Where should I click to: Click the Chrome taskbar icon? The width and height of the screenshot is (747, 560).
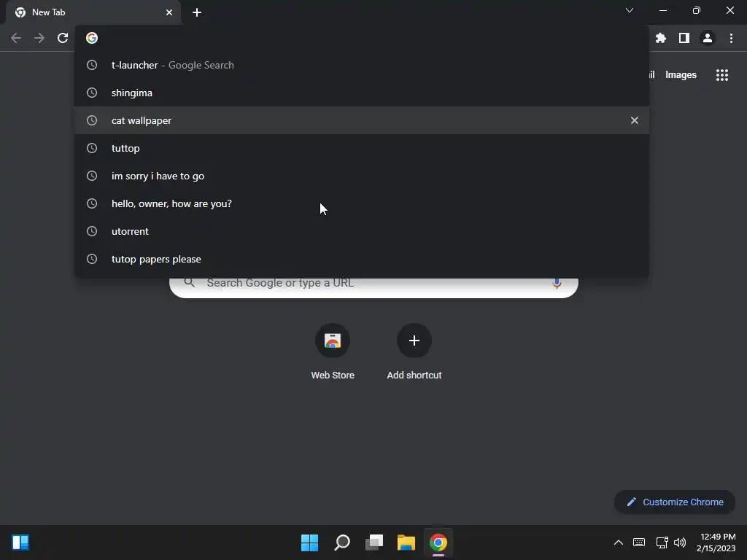(438, 542)
